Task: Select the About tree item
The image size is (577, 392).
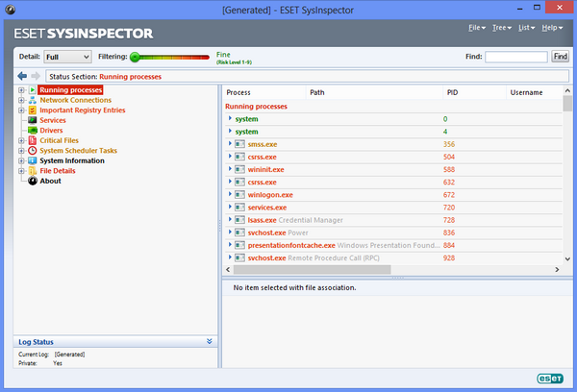Action: coord(50,181)
